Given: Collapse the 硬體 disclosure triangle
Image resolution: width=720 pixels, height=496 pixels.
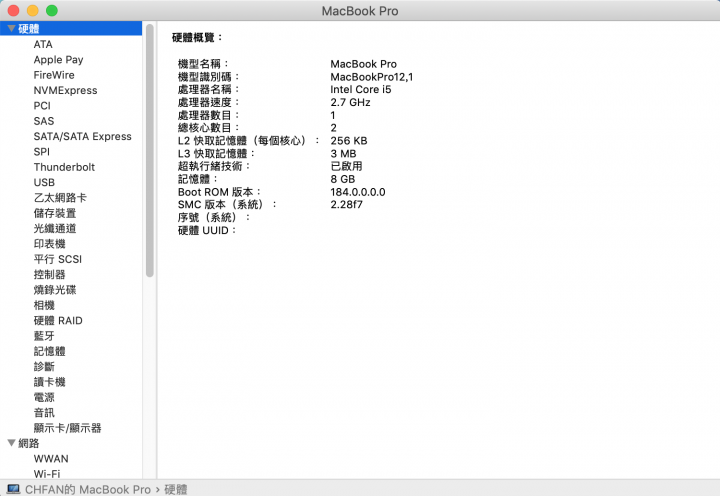Looking at the screenshot, I should pyautogui.click(x=11, y=28).
